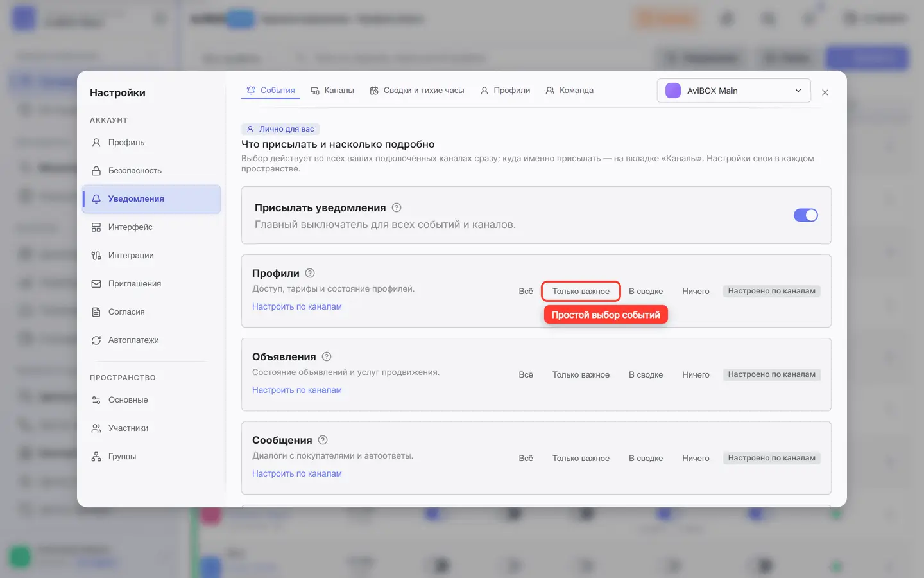Click help icon next to Сообщения heading

point(323,440)
